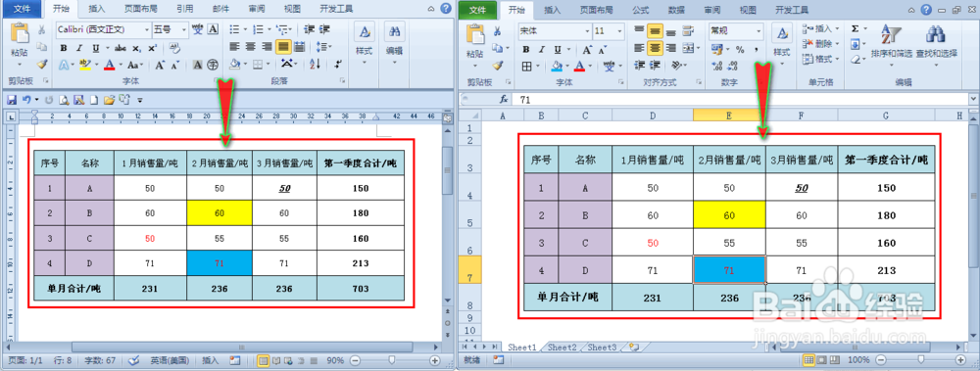Screen dimensions: 980x371
Task: Click AutoSum sigma icon in Excel
Action: (x=856, y=28)
